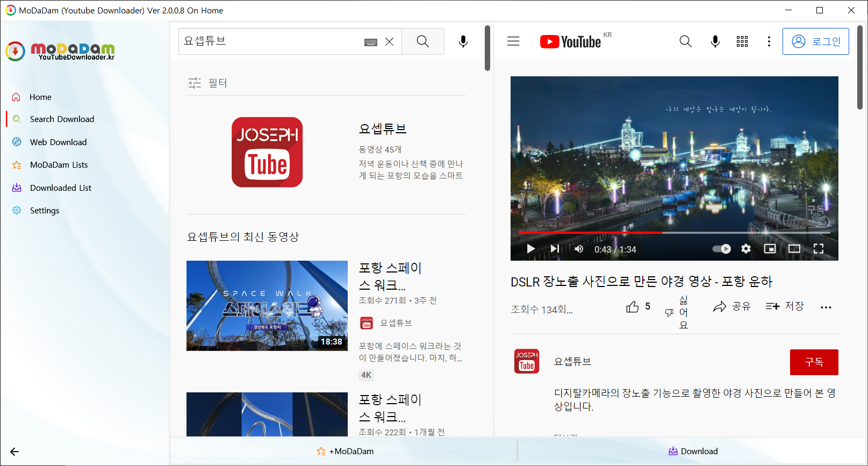
Task: Click the 구독 subscribe button
Action: 814,362
